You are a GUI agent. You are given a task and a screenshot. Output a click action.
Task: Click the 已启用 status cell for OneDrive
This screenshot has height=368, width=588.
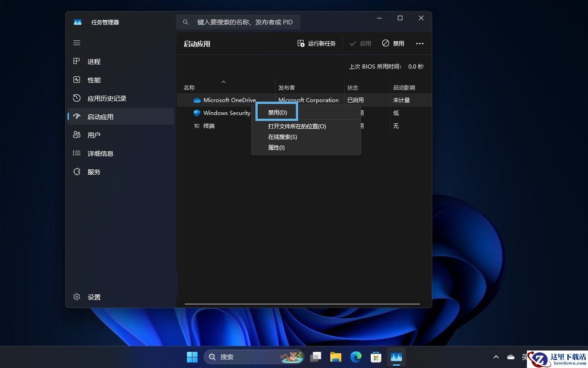point(356,100)
